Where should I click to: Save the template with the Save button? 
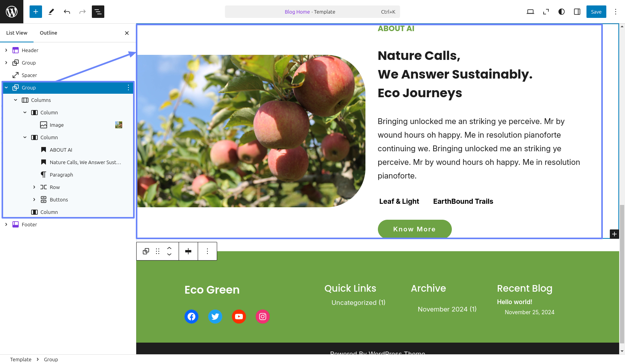(x=596, y=12)
